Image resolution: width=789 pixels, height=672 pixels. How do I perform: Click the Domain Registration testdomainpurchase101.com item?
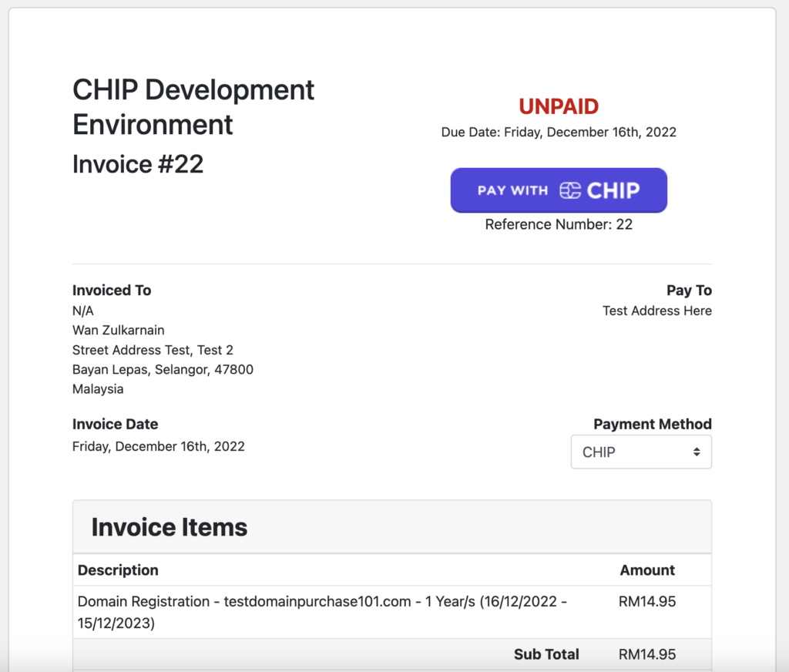[x=322, y=612]
